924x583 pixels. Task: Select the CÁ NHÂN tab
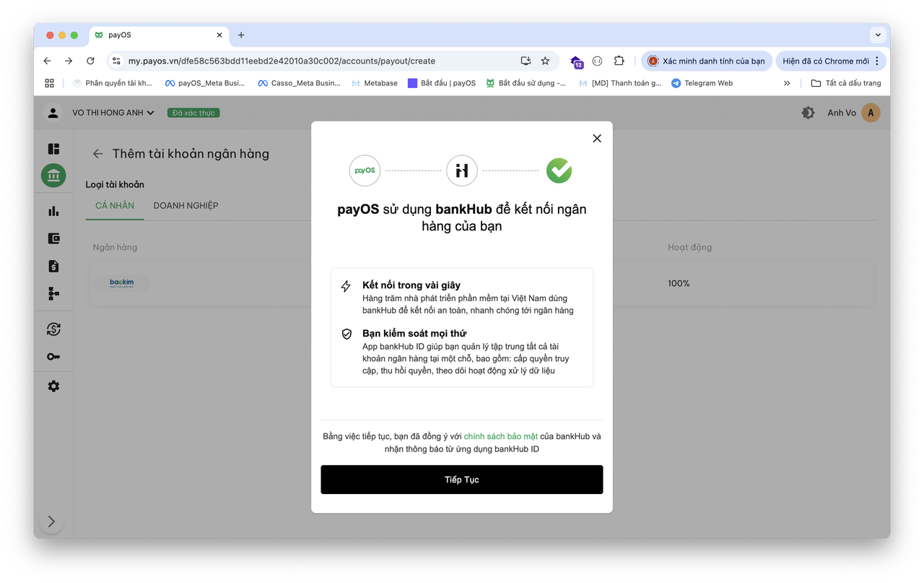coord(115,206)
